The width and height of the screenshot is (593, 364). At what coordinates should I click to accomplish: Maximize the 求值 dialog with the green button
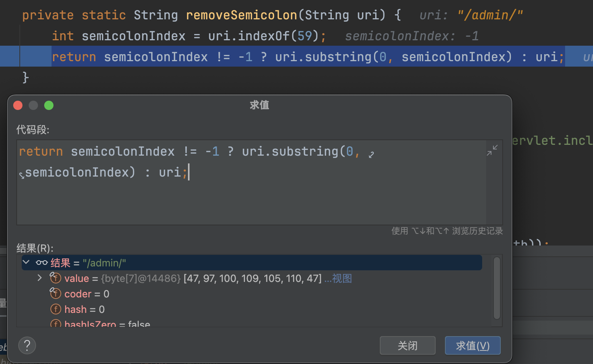coord(49,105)
